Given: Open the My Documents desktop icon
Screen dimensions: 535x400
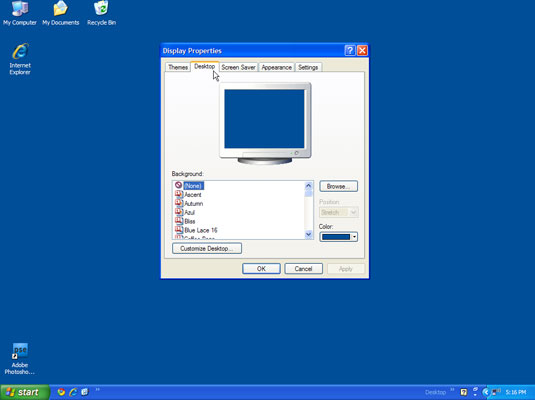Looking at the screenshot, I should tap(61, 14).
